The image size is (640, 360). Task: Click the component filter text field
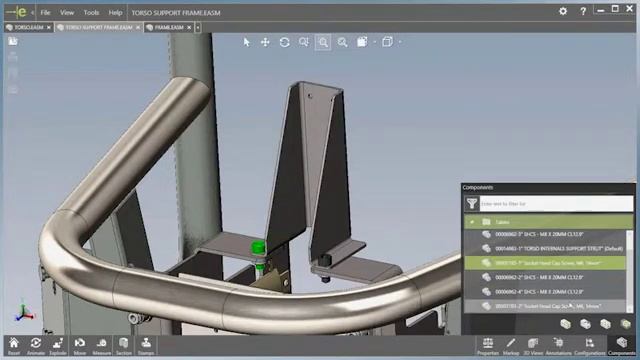(x=556, y=203)
